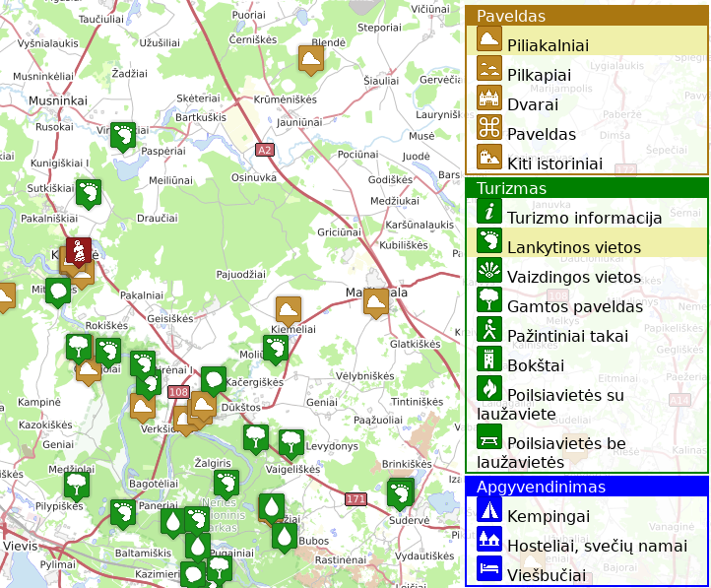711x588 pixels.
Task: Select the Dvarai manor icon in legend
Action: tap(489, 98)
